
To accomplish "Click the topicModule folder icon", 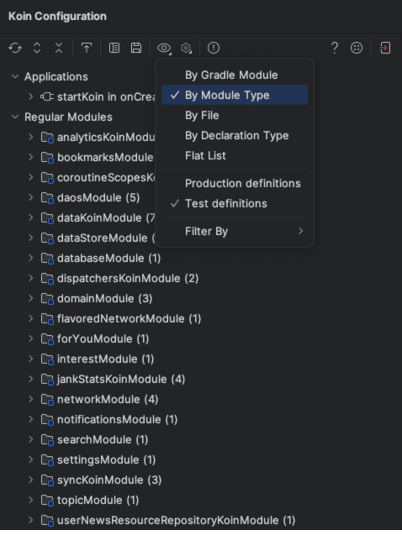I will (x=47, y=500).
